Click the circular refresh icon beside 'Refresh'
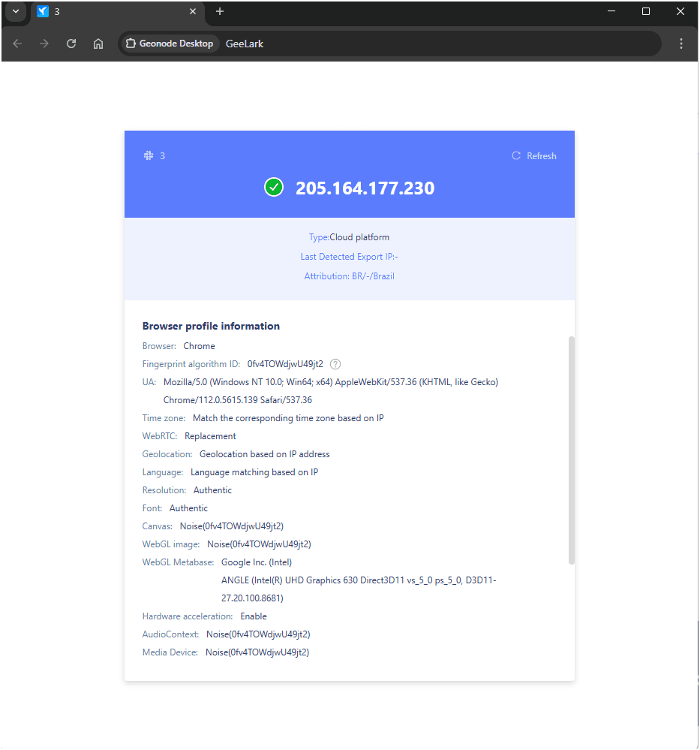This screenshot has width=700, height=750. tap(515, 155)
